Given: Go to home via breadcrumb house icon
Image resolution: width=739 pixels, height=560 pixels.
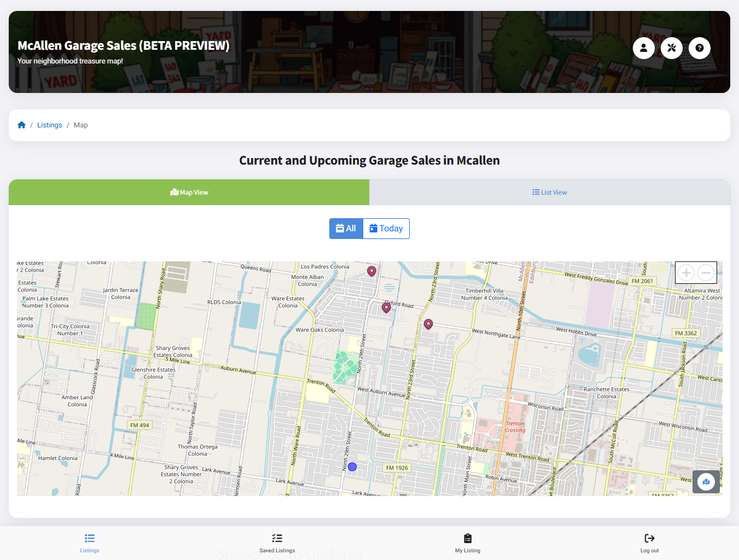Looking at the screenshot, I should pyautogui.click(x=22, y=125).
